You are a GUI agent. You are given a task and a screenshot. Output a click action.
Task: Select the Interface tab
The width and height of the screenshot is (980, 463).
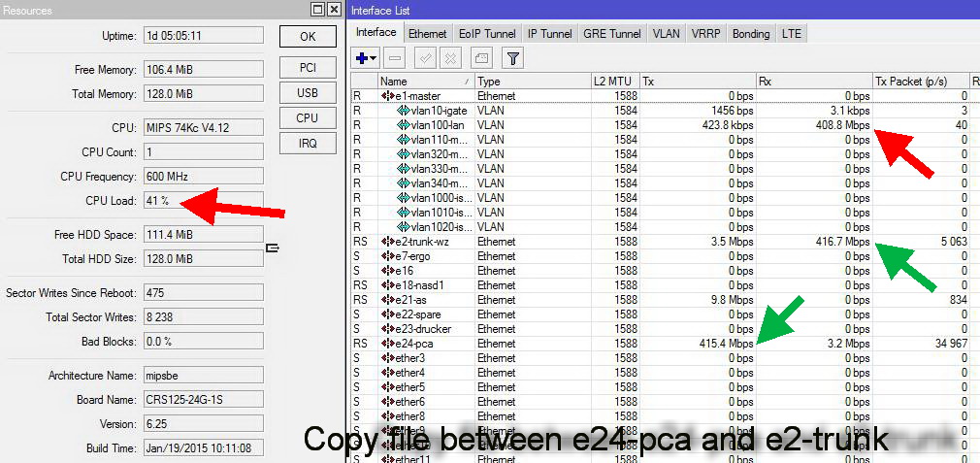click(376, 32)
